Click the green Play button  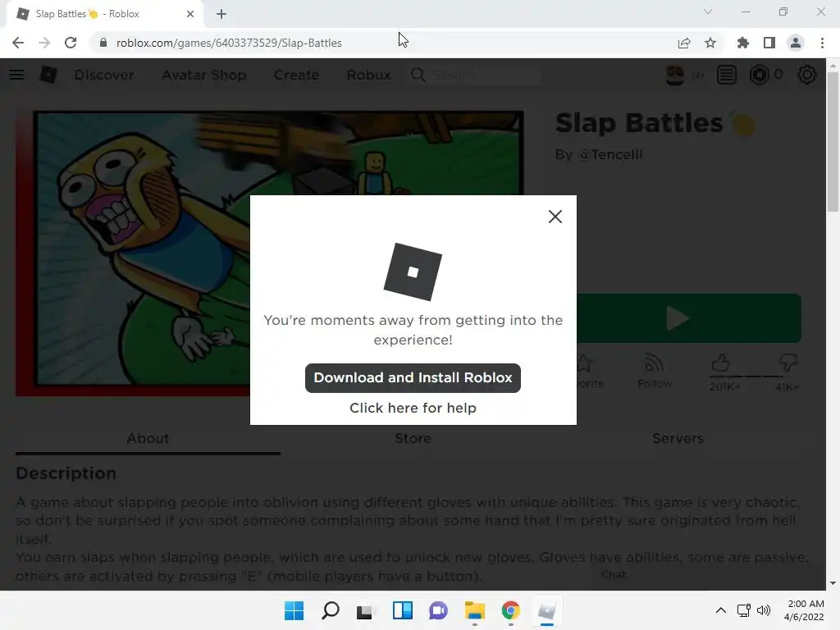689,318
